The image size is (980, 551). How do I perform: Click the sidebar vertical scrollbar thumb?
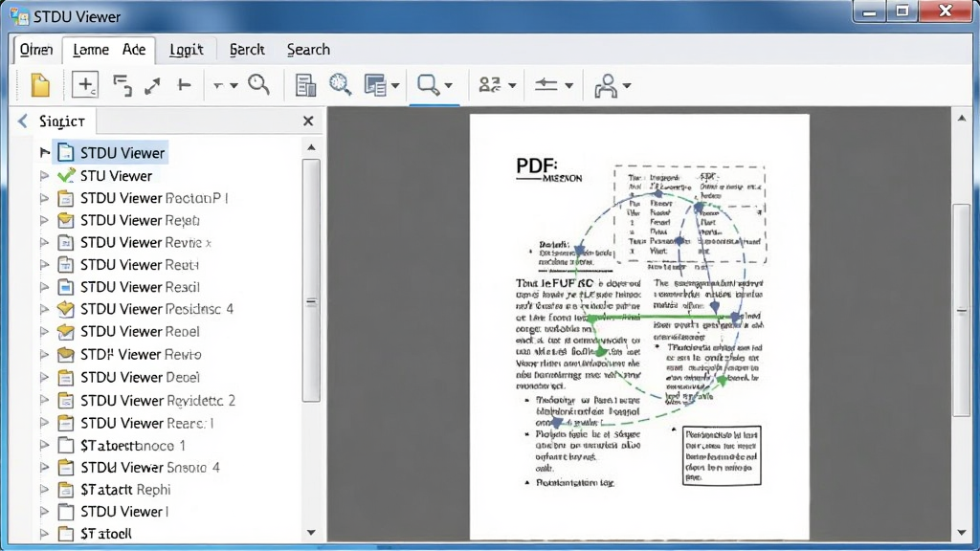point(311,280)
